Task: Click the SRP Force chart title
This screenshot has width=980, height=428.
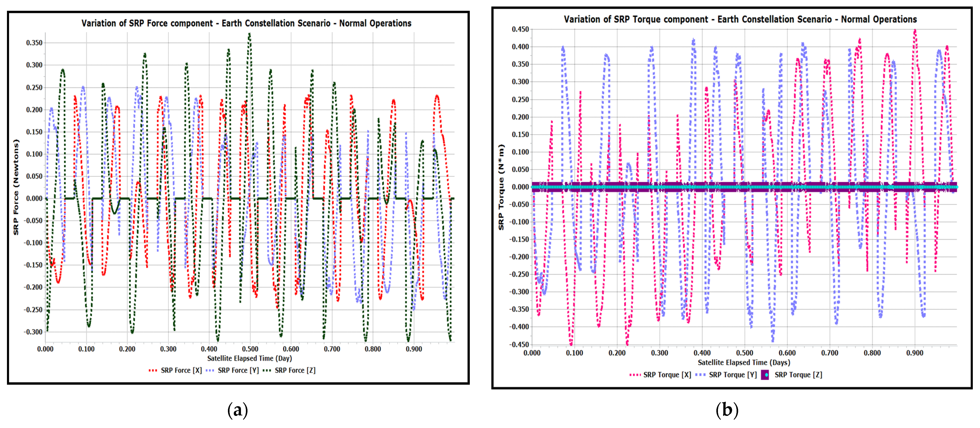Action: [x=246, y=23]
